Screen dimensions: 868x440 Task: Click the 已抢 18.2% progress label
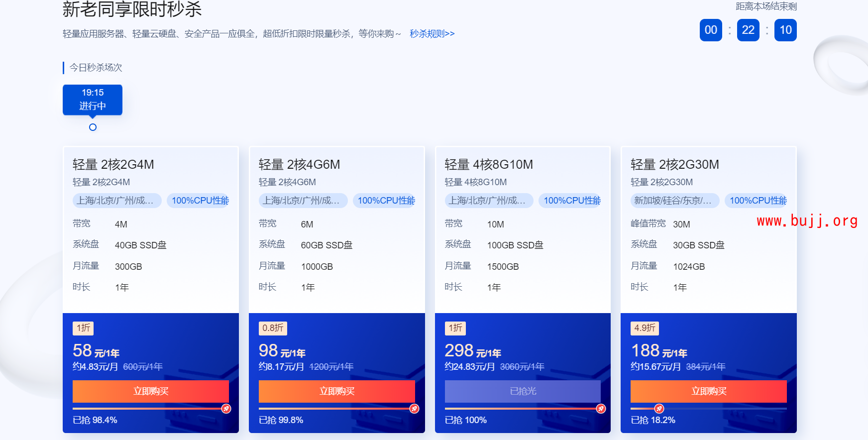[x=653, y=420]
